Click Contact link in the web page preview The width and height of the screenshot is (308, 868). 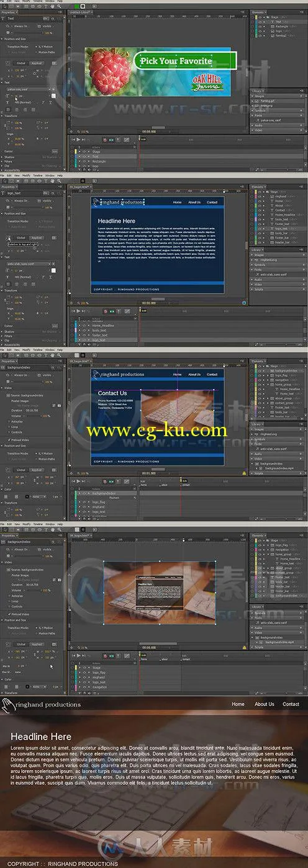pyautogui.click(x=291, y=704)
